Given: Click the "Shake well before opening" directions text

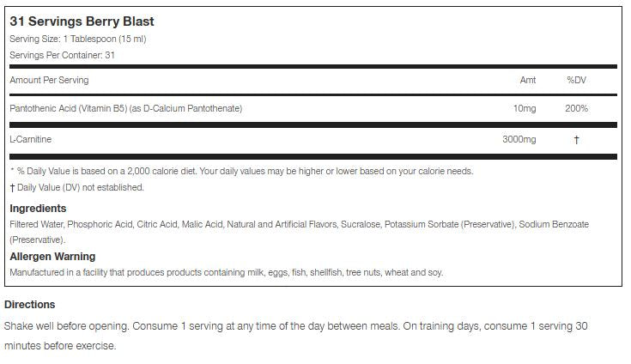Looking at the screenshot, I should click(295, 327).
